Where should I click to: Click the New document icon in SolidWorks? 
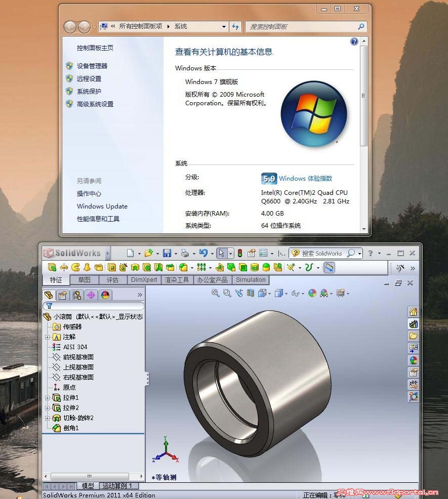[x=130, y=253]
